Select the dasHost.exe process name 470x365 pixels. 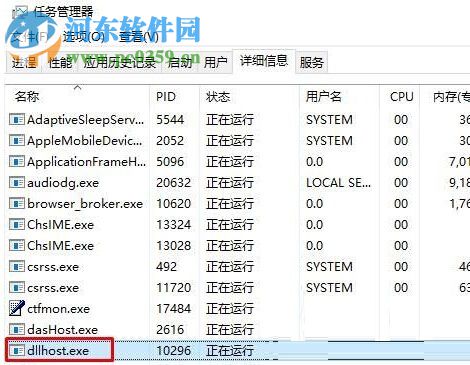pos(63,330)
